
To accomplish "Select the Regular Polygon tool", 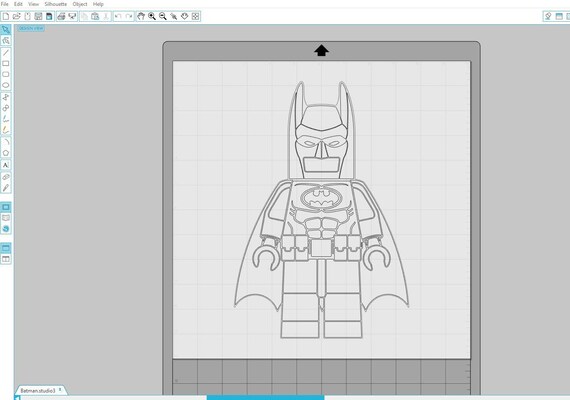I will [6, 153].
